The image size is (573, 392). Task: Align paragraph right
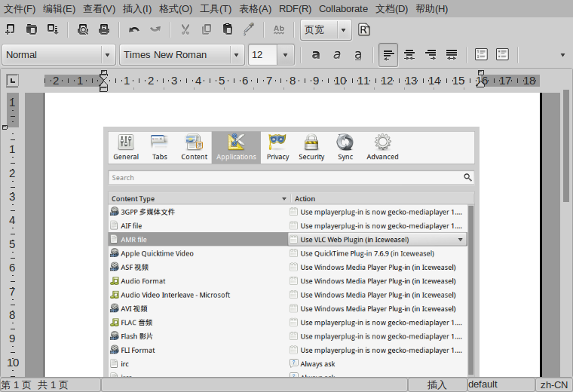[x=431, y=55]
